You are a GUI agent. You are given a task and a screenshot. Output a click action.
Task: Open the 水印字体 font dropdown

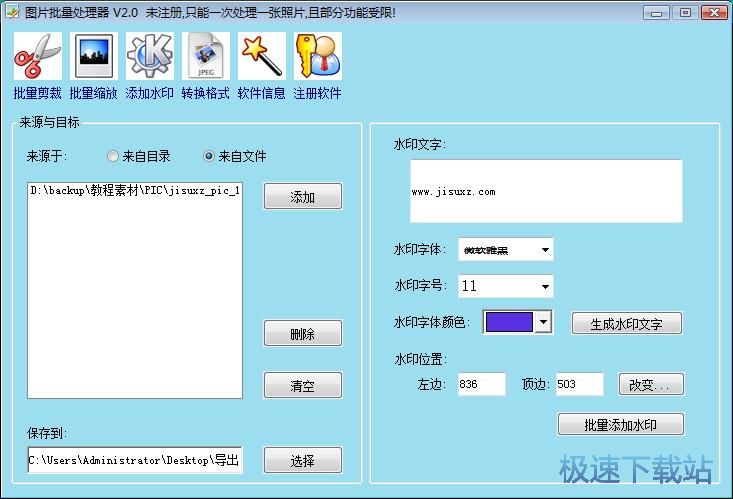[506, 250]
